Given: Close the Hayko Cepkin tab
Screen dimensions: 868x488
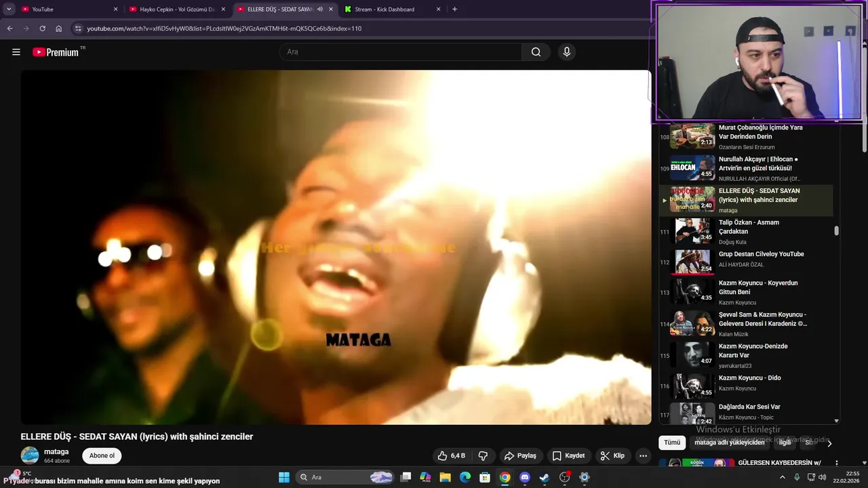Looking at the screenshot, I should (x=223, y=9).
